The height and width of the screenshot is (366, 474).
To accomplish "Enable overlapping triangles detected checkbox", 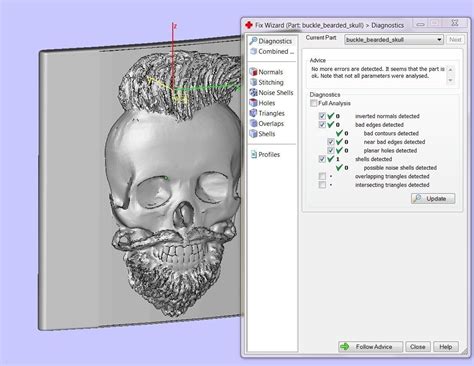I will [322, 176].
